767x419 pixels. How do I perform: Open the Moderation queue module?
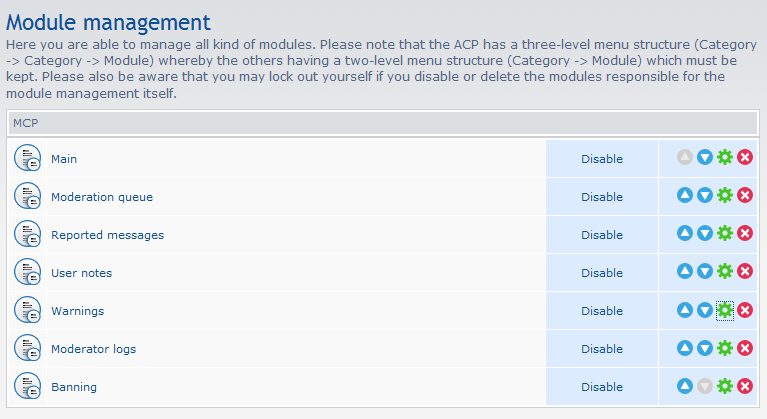102,197
